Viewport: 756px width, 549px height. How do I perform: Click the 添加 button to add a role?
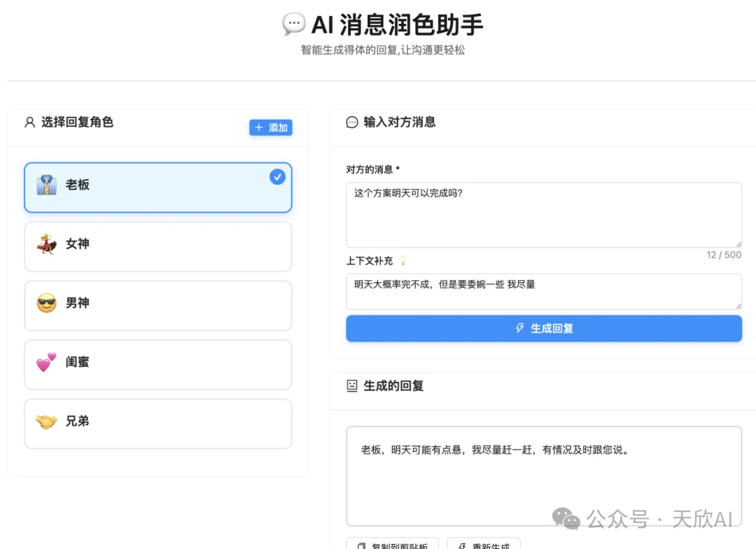pos(271,127)
